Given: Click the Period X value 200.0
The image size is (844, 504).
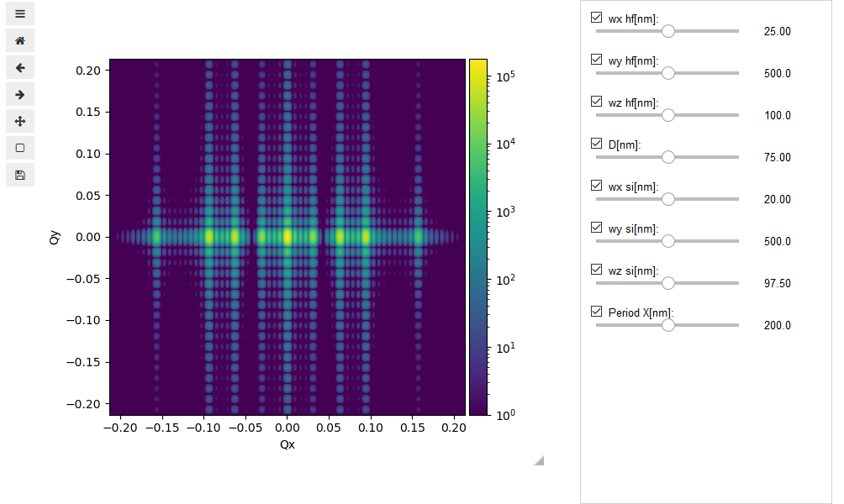Looking at the screenshot, I should pyautogui.click(x=778, y=325).
